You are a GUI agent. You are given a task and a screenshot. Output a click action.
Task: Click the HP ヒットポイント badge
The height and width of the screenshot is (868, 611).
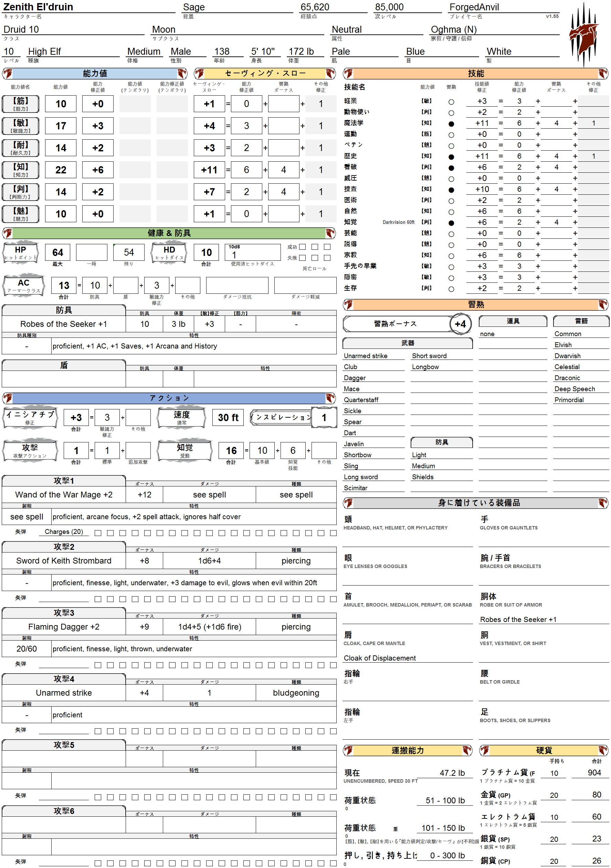(x=20, y=253)
